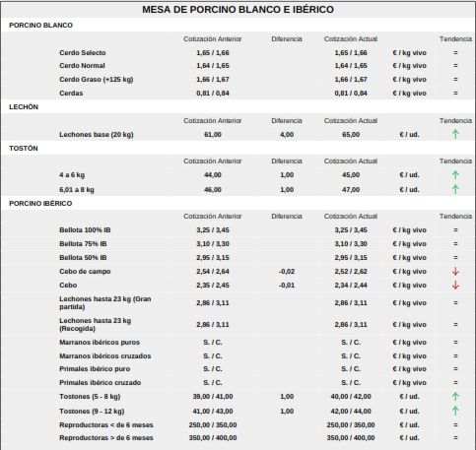Click the Primales ibérico puro label
Screen dimensions: 476x450
[95, 369]
